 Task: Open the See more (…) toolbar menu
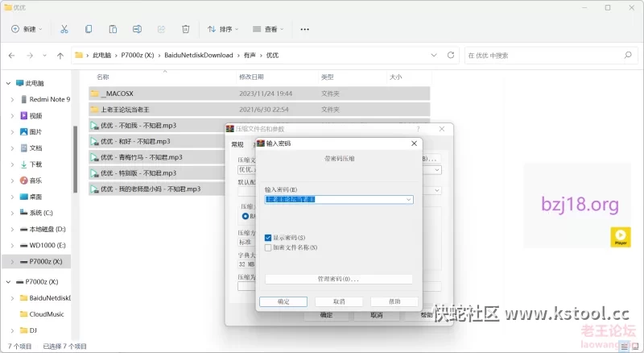304,29
